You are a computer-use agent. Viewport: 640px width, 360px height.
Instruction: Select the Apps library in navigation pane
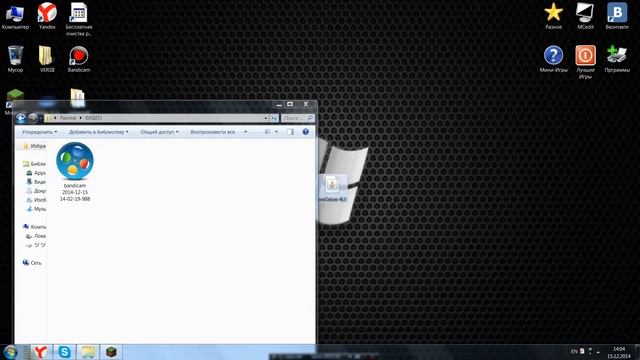36,173
